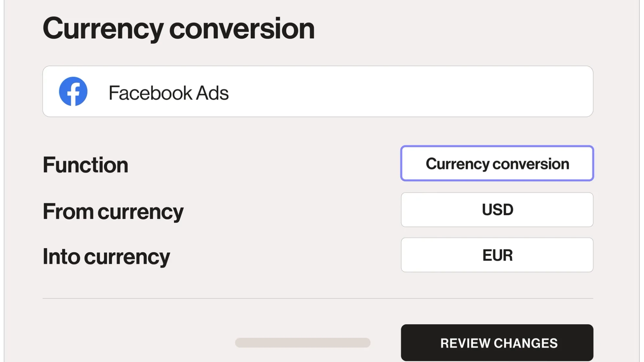Click the USD value text
This screenshot has height=362, width=644.
497,210
